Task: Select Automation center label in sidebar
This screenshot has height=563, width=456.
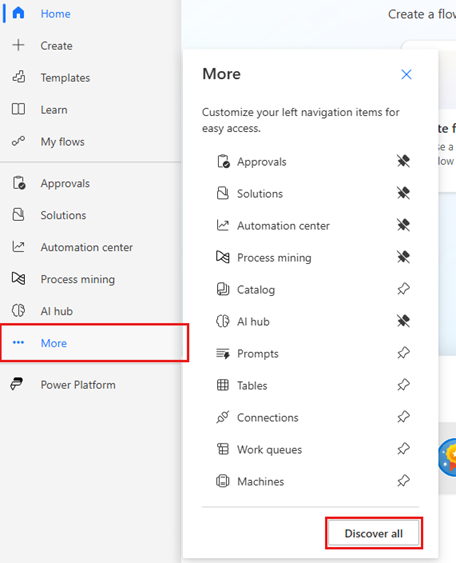Action: 87,247
